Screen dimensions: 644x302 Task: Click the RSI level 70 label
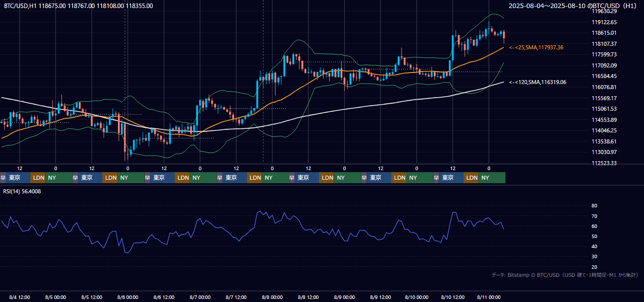point(594,216)
